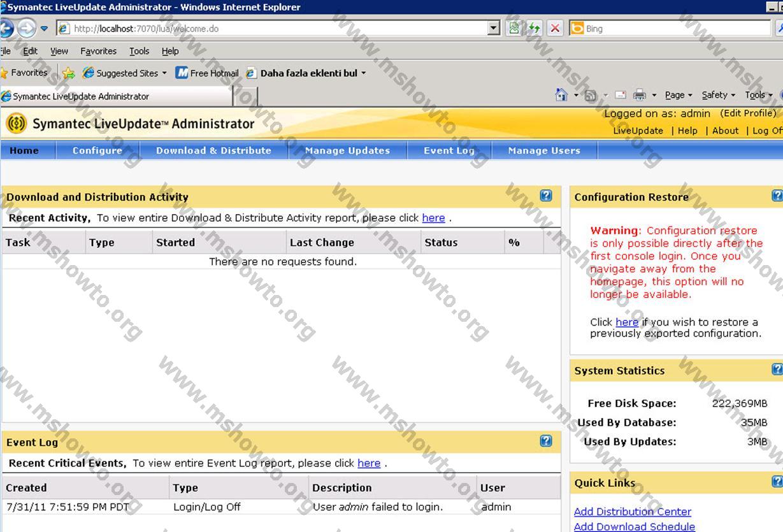The height and width of the screenshot is (532, 783).
Task: Expand the address bar history dropdown
Action: coord(494,28)
